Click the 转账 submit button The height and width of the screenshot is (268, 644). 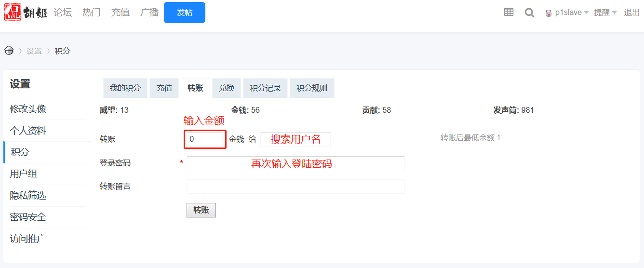coord(201,210)
